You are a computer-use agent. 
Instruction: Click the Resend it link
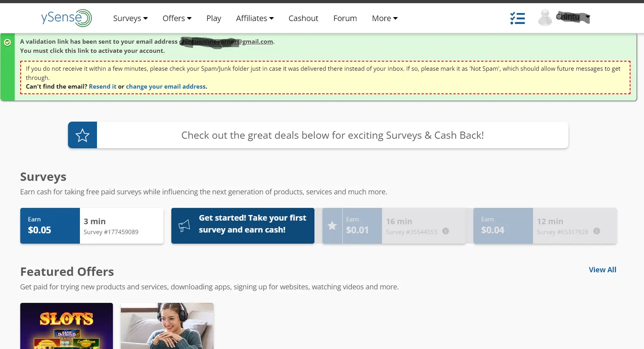coord(103,86)
